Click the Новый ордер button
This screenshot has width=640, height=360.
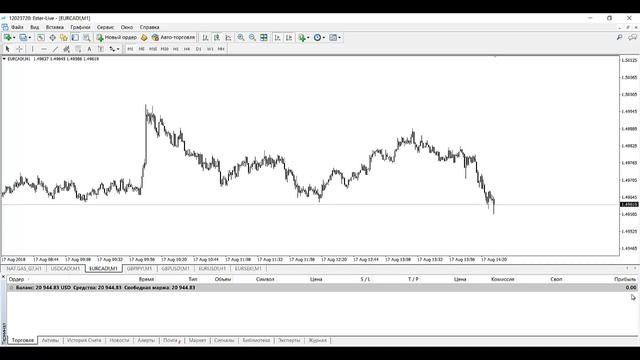point(117,38)
